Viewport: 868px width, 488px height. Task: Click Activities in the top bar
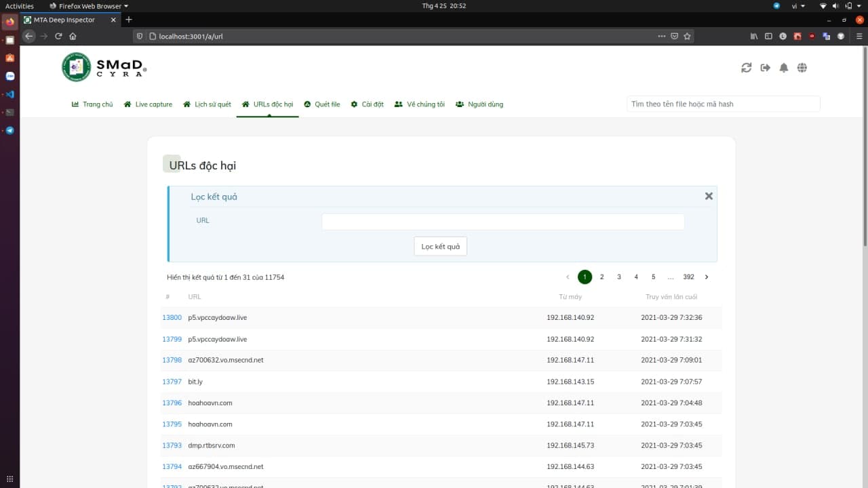(x=20, y=5)
